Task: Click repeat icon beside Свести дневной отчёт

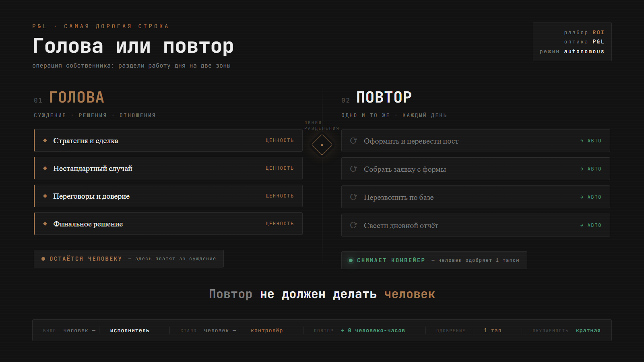Action: click(353, 225)
